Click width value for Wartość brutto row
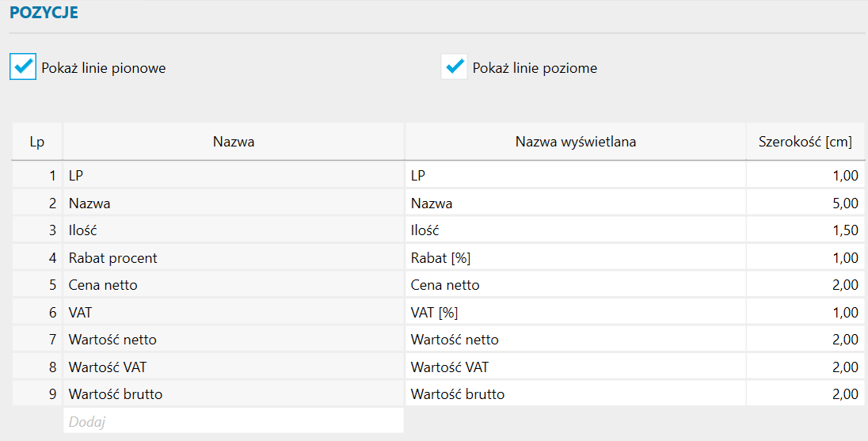Viewport: 868px width, 441px height. pyautogui.click(x=805, y=394)
